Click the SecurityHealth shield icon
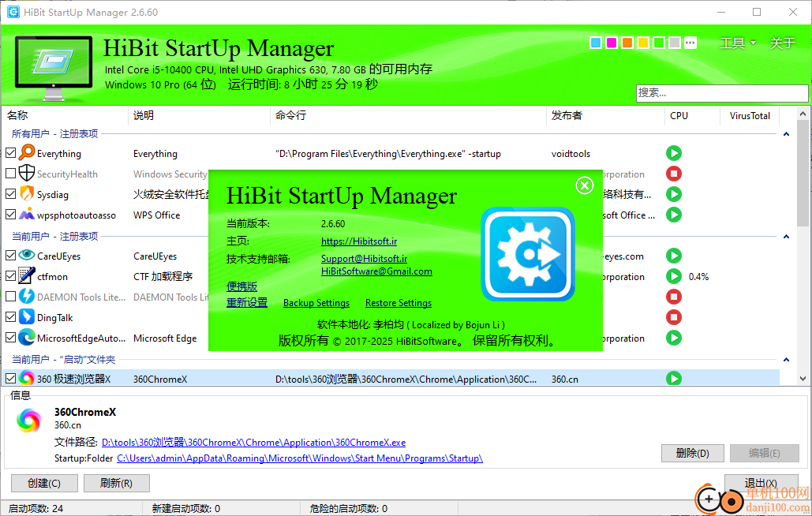This screenshot has height=516, width=812. pyautogui.click(x=27, y=174)
